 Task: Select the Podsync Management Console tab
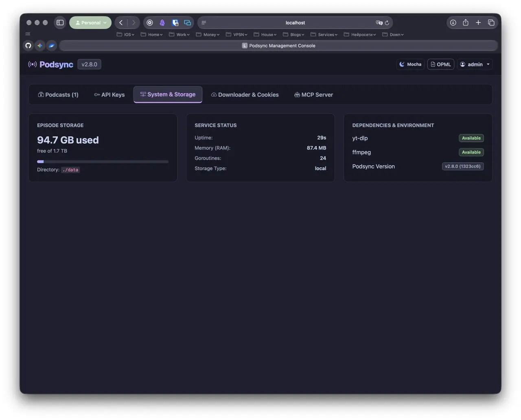[278, 46]
